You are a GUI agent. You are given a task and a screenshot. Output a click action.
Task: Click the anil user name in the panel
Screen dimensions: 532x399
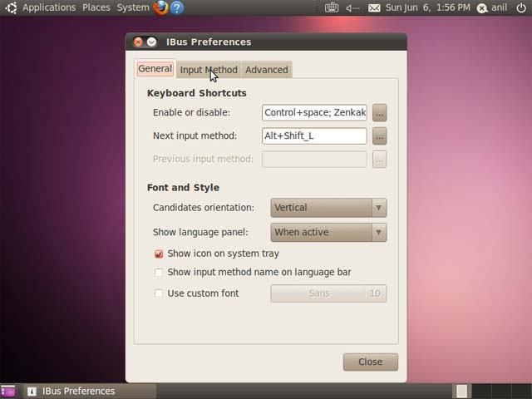[499, 7]
